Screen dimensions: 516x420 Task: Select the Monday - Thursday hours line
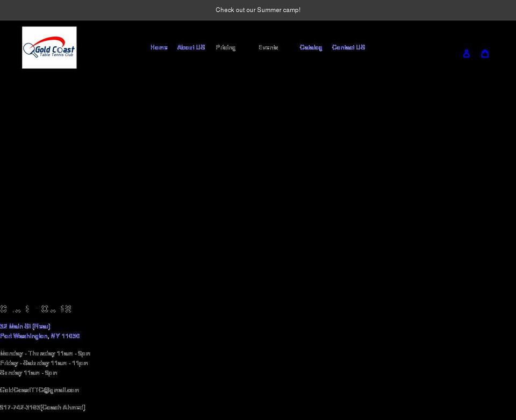click(45, 353)
